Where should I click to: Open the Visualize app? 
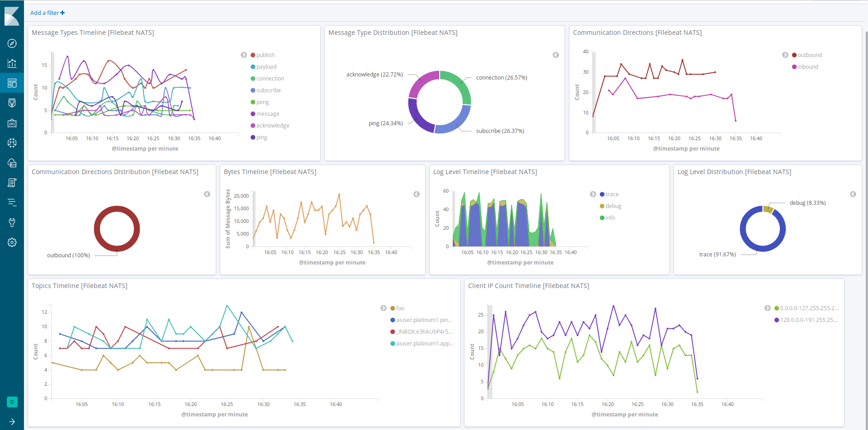point(12,63)
